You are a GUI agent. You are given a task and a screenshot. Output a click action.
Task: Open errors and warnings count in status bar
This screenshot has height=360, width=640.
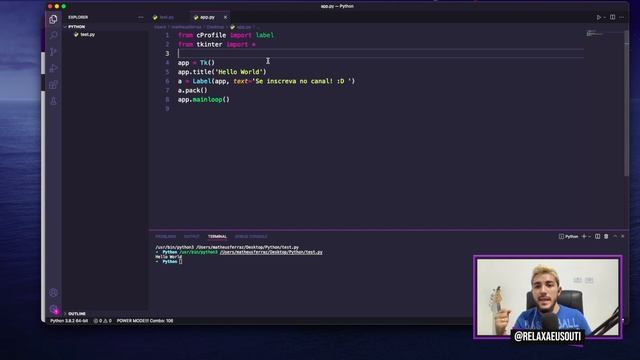pos(102,321)
